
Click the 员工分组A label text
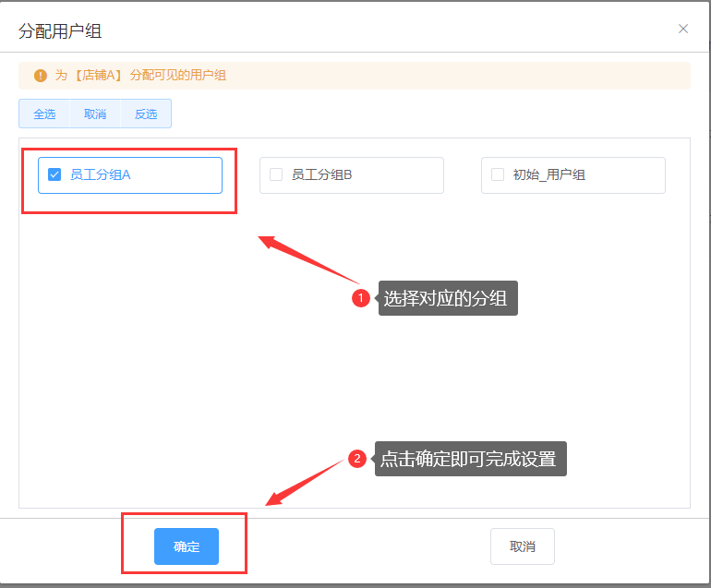pos(101,174)
